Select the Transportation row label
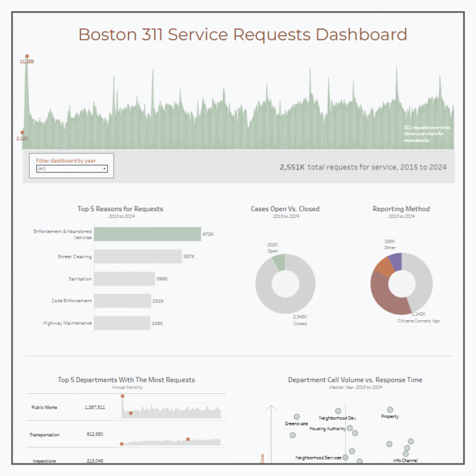 point(45,435)
